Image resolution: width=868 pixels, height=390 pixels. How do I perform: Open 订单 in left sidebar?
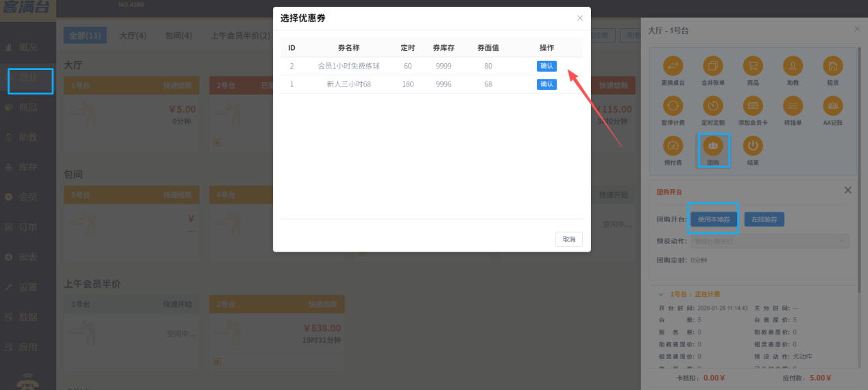pos(28,227)
